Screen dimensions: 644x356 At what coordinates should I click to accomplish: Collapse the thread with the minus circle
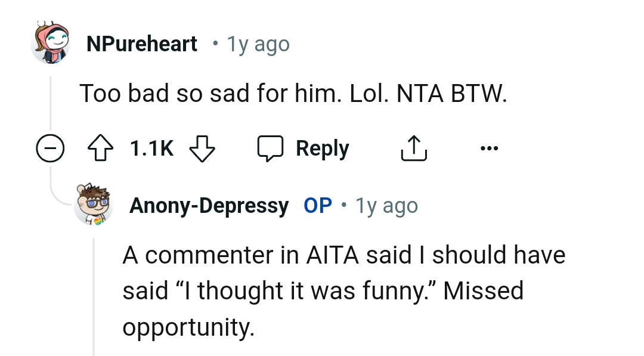[x=50, y=149]
